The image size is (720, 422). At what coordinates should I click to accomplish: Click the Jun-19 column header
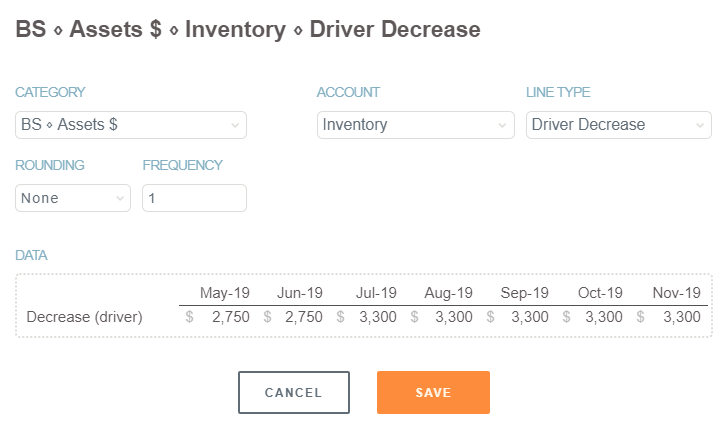pyautogui.click(x=299, y=293)
